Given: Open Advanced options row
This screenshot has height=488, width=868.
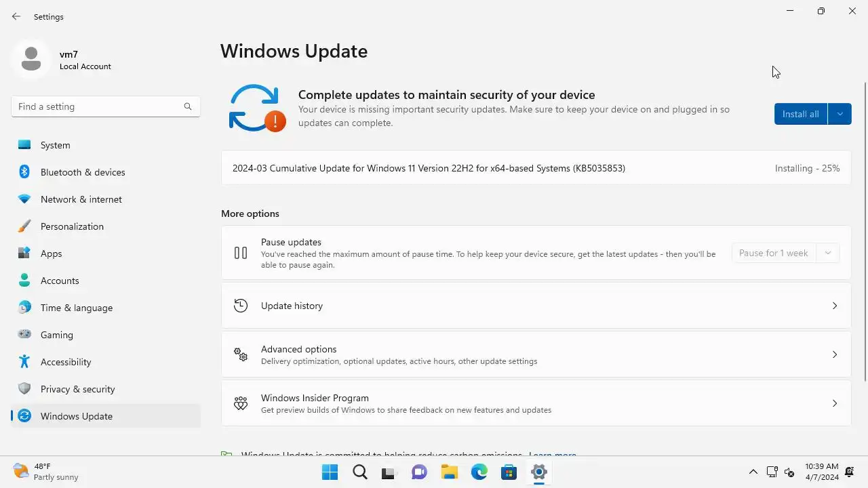Looking at the screenshot, I should point(536,354).
